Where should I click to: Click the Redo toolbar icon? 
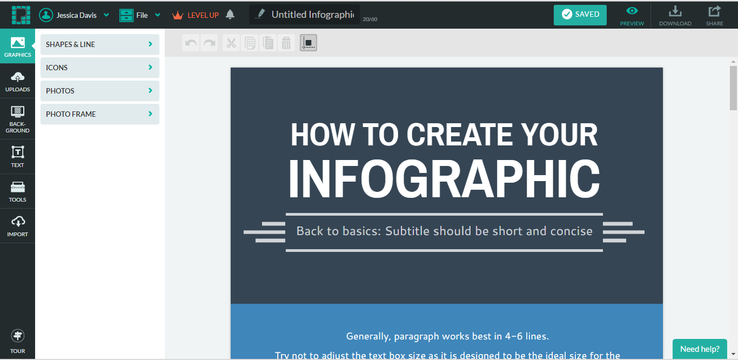(209, 43)
